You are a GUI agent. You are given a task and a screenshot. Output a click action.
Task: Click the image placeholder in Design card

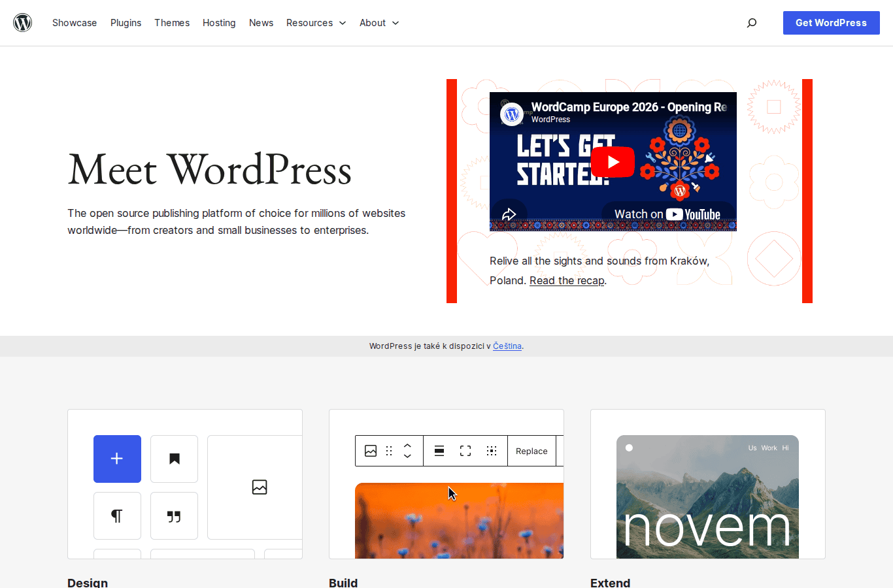(x=260, y=487)
